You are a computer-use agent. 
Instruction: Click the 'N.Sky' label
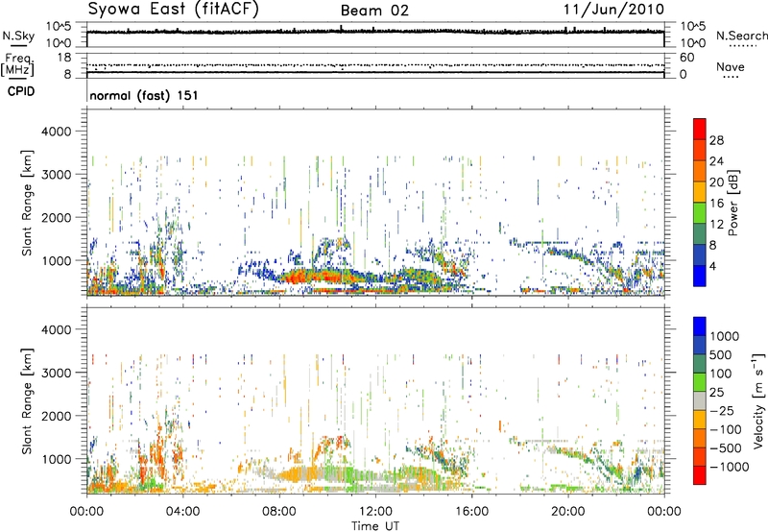point(18,36)
